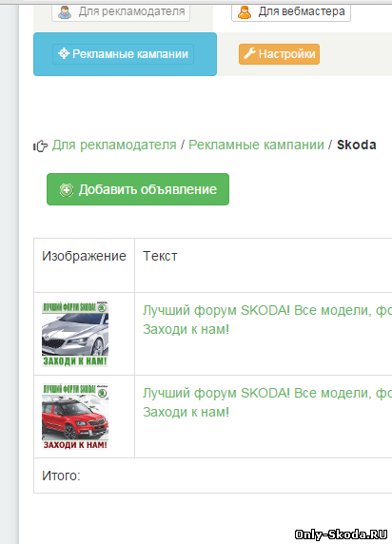This screenshot has height=544, width=392.
Task: Click the Текст column header
Action: tap(160, 256)
